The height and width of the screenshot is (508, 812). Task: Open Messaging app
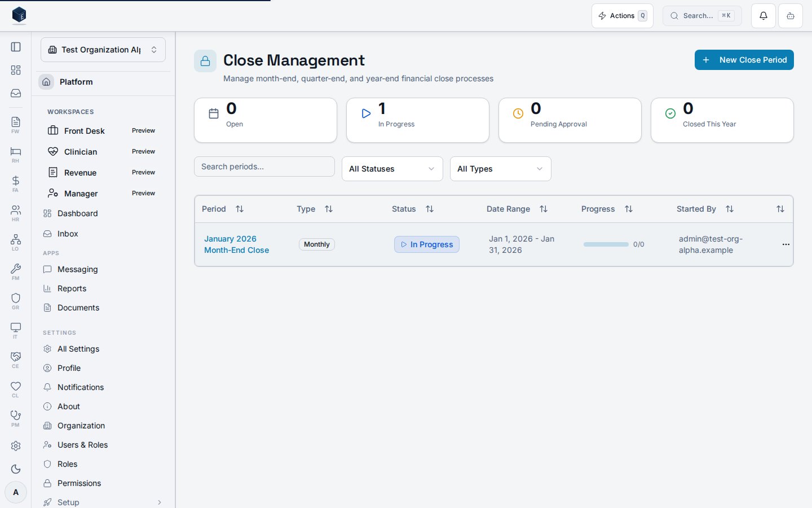tap(103, 269)
